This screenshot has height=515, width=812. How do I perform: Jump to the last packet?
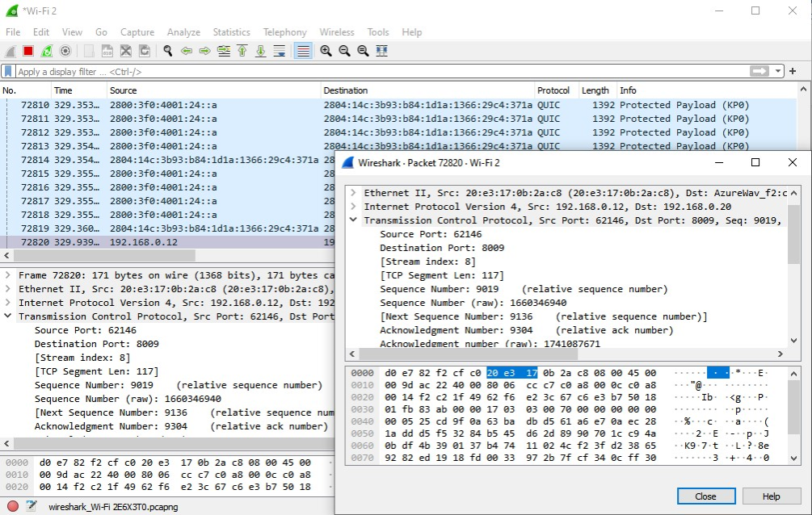(261, 51)
